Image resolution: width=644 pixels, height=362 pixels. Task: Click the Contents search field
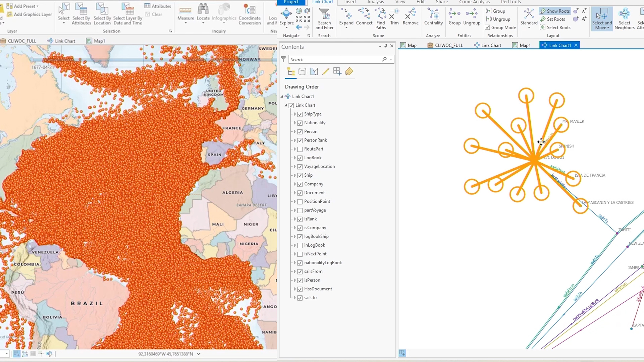(x=335, y=59)
